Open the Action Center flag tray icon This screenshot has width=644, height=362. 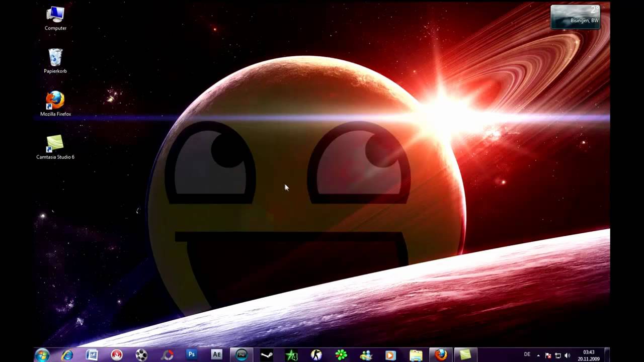point(548,355)
